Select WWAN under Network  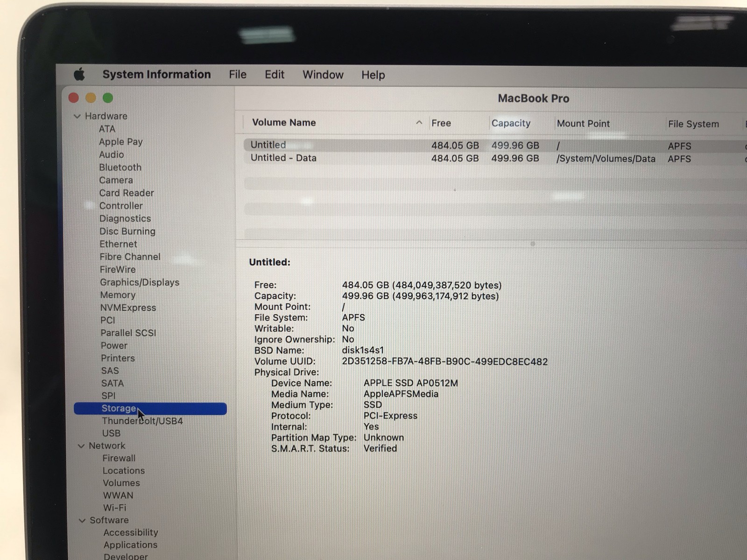[118, 496]
